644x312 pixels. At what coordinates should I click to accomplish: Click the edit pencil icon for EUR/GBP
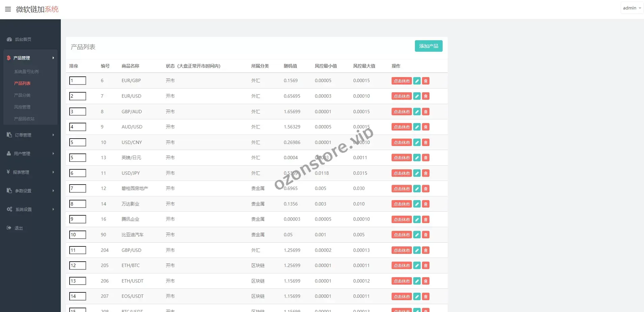pyautogui.click(x=417, y=81)
